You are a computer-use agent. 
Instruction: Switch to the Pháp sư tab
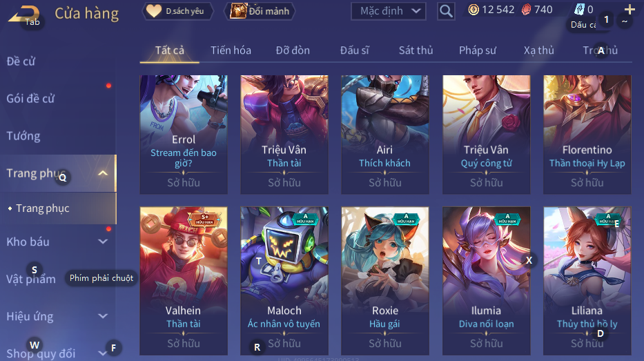478,50
